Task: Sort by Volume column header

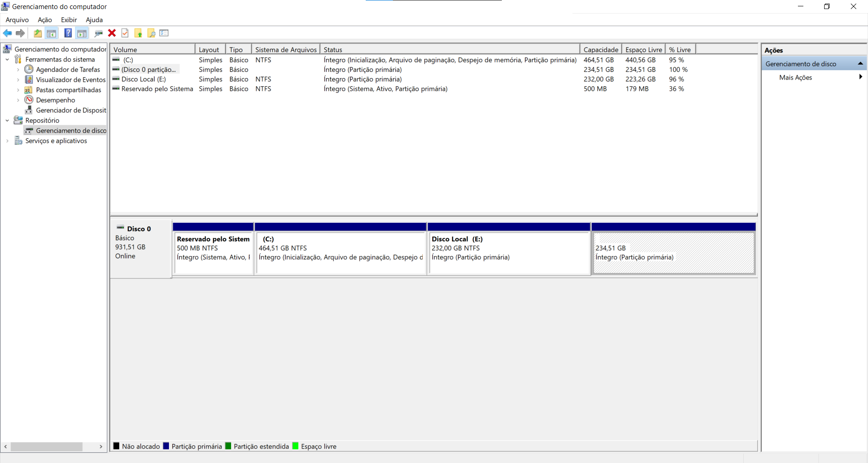Action: 153,49
